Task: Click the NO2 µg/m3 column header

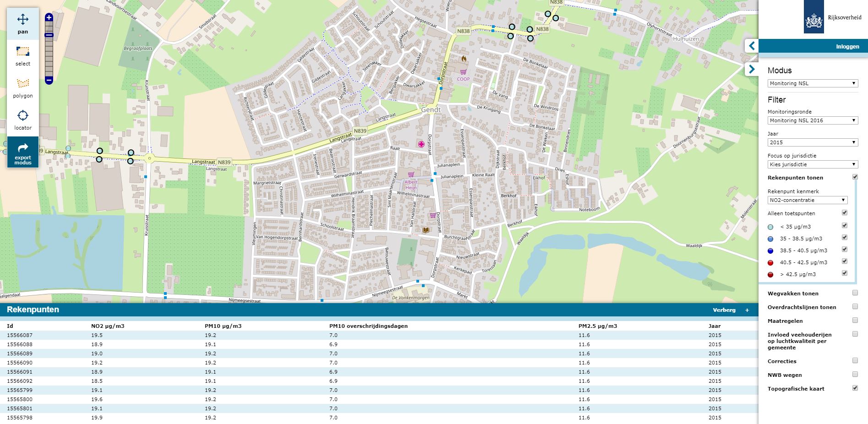Action: (x=108, y=326)
